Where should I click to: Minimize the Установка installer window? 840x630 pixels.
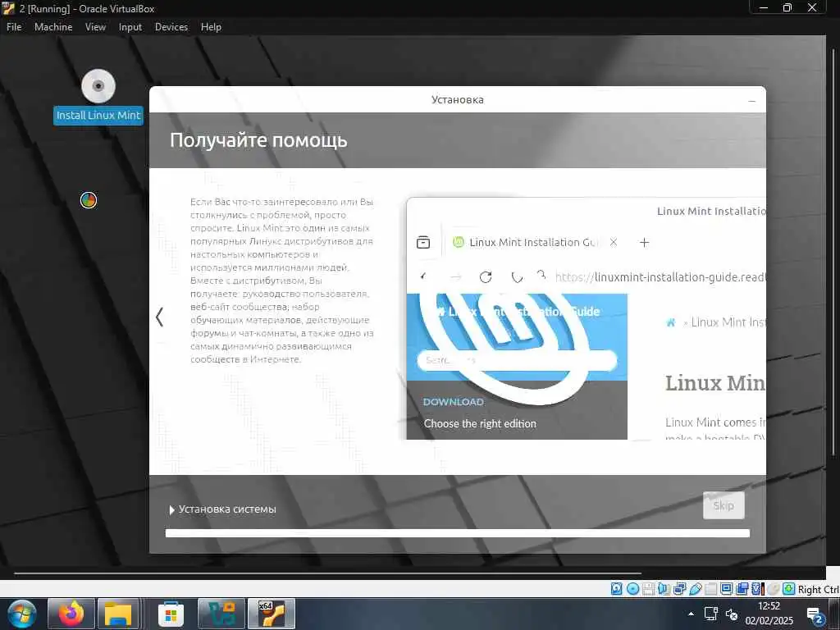(x=751, y=101)
